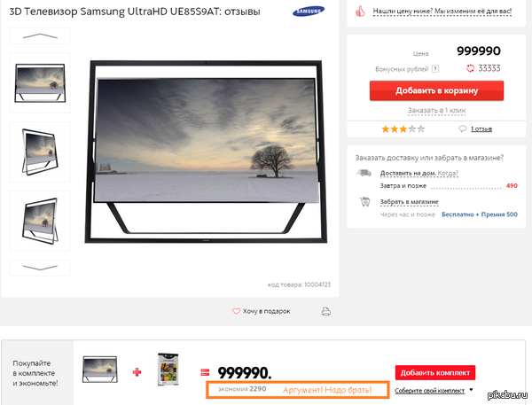Click the thumbs-up lower price icon

(x=360, y=12)
